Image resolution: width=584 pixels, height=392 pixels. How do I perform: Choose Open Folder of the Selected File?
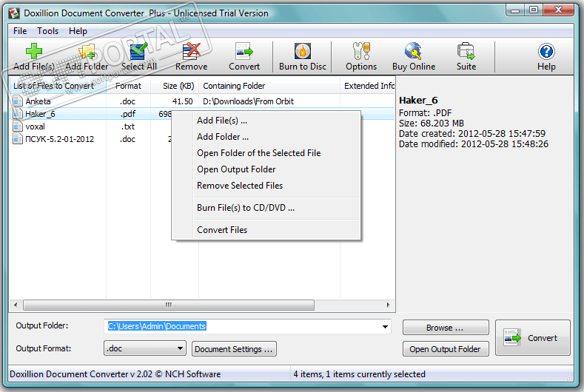[x=266, y=153]
